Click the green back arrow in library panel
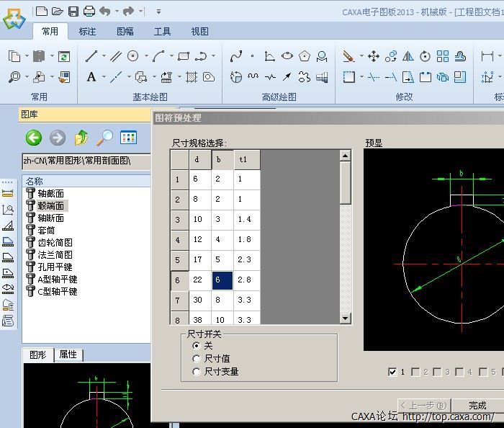The width and height of the screenshot is (504, 428). tap(34, 138)
